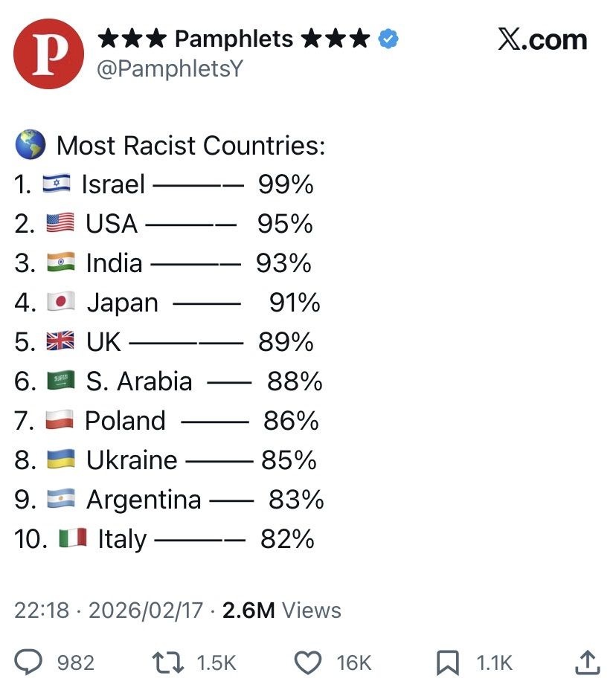Click the 16K likes count
This screenshot has width=616, height=693.
pyautogui.click(x=354, y=663)
